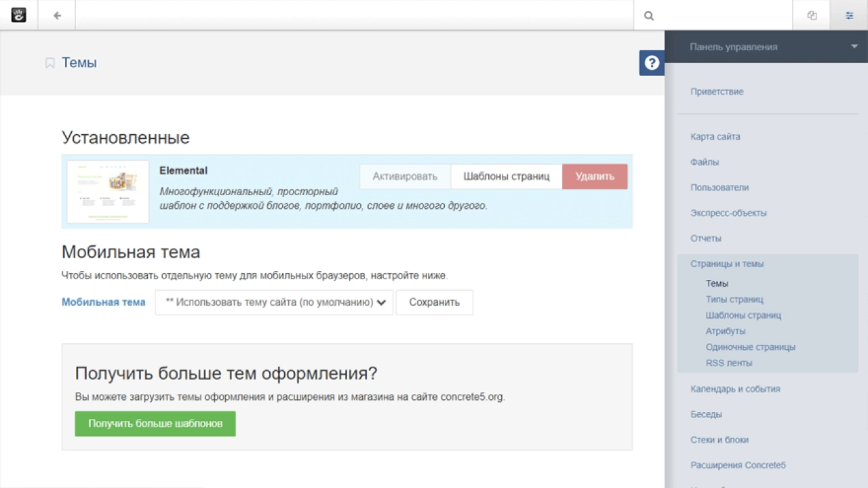
Task: Select RSS ленты submenu item
Action: (729, 363)
